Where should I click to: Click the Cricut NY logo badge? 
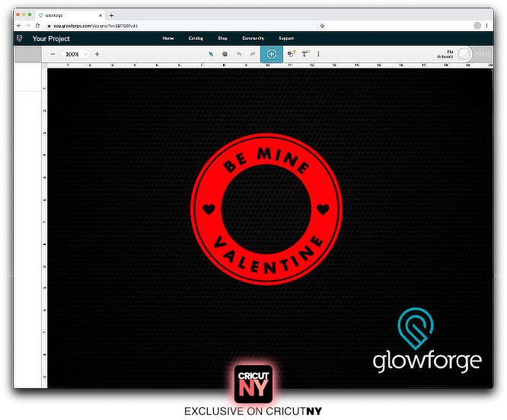point(253,384)
